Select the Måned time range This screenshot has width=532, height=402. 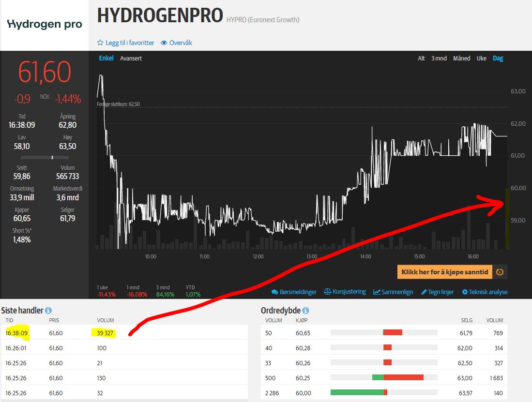click(x=461, y=58)
